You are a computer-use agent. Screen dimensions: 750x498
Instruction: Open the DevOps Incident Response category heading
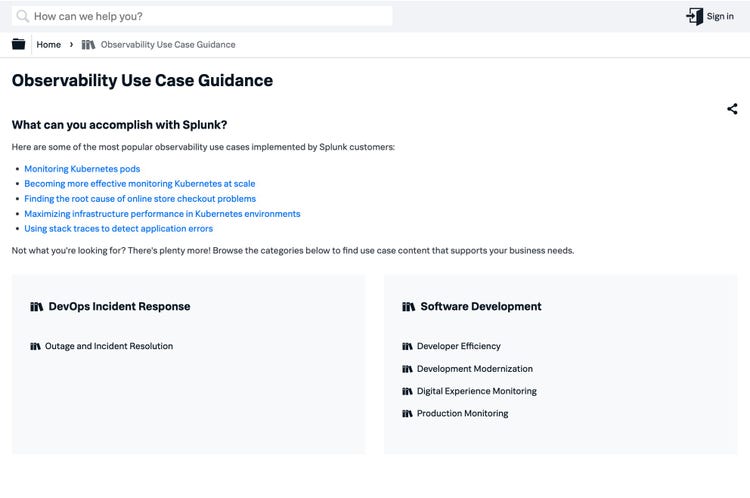pyautogui.click(x=120, y=307)
